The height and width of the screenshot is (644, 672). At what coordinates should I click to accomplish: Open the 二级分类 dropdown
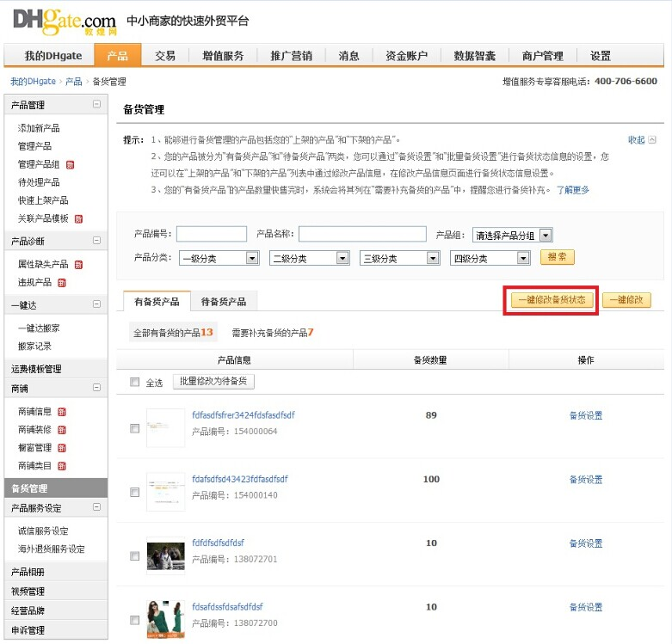pyautogui.click(x=309, y=258)
